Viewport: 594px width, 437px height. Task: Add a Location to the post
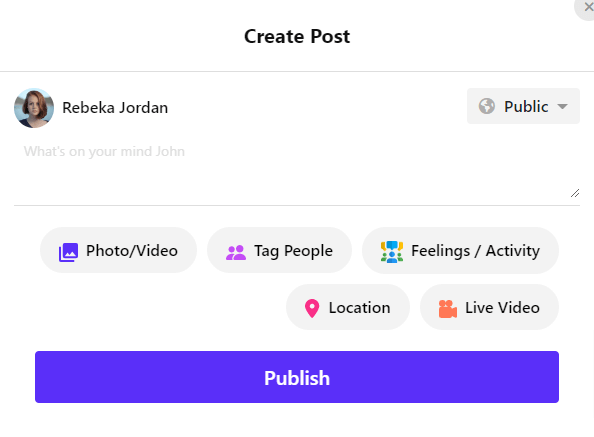348,307
